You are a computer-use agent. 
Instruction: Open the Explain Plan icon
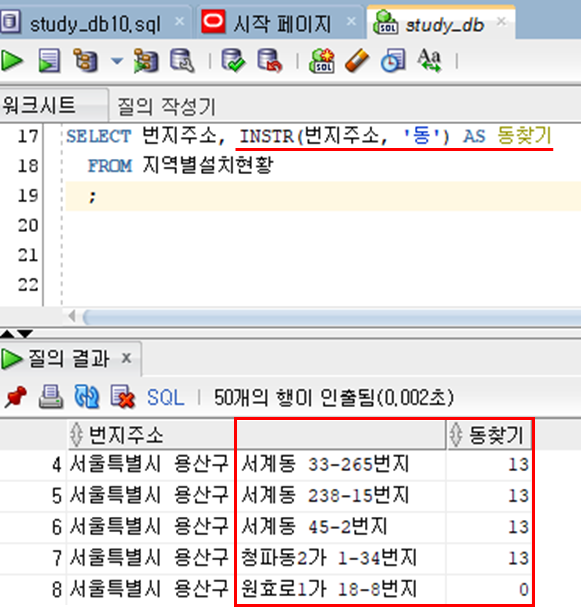pos(86,61)
